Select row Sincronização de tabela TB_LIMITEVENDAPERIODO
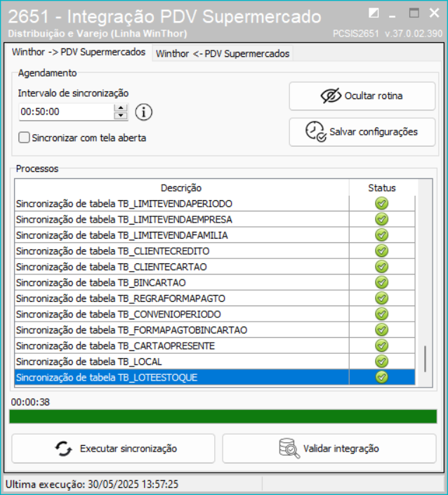448x495 pixels. point(215,204)
